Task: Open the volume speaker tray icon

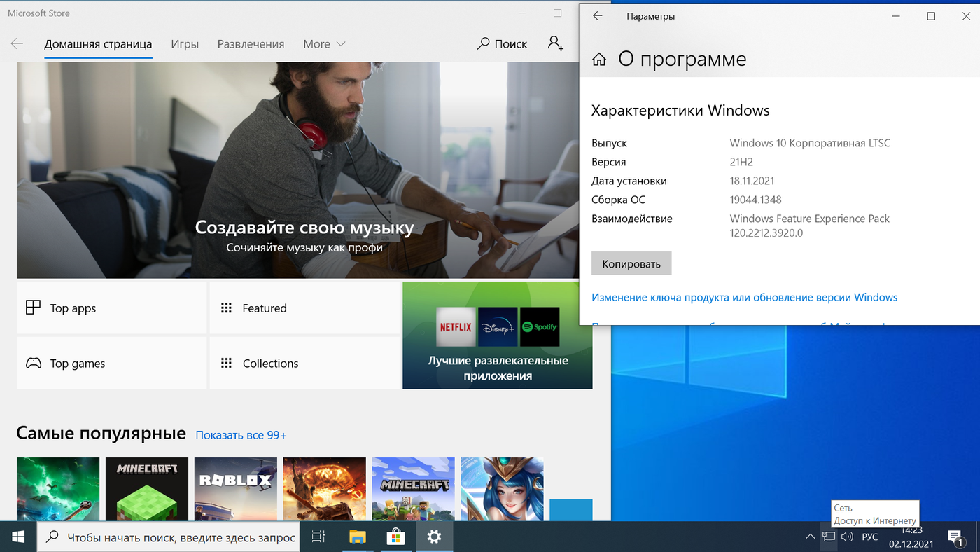Action: click(847, 537)
